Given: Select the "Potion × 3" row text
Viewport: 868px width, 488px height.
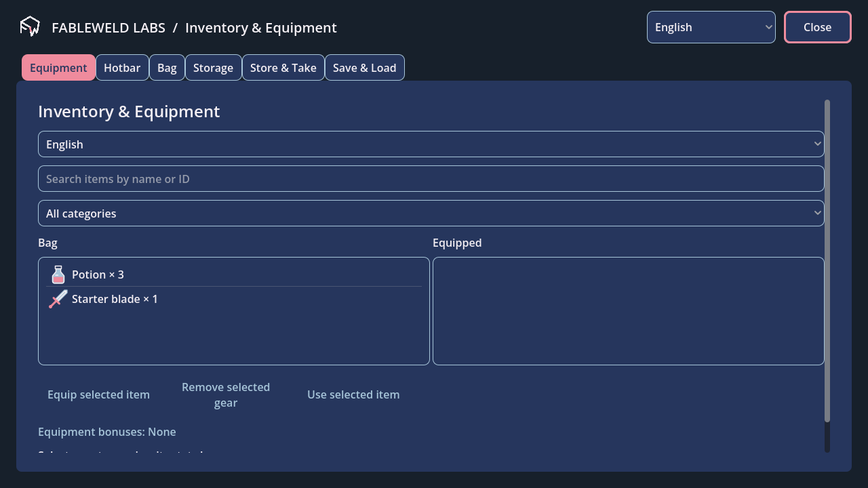Looking at the screenshot, I should (x=98, y=274).
